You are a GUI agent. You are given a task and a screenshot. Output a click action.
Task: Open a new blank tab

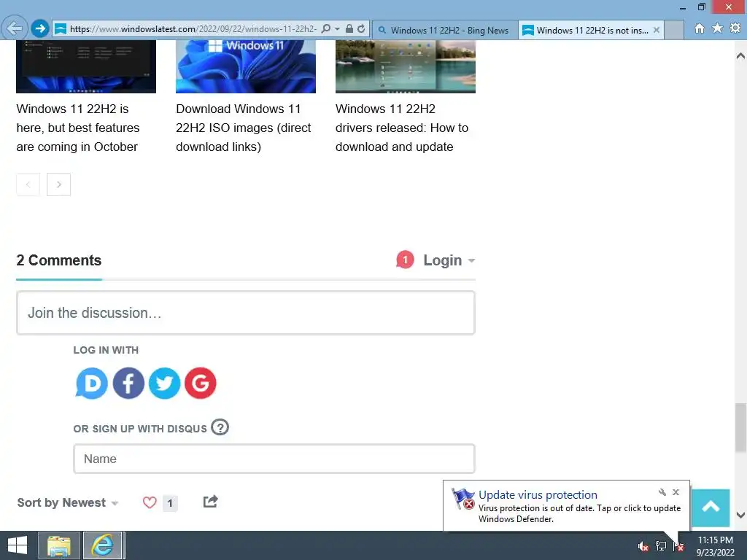pos(674,30)
